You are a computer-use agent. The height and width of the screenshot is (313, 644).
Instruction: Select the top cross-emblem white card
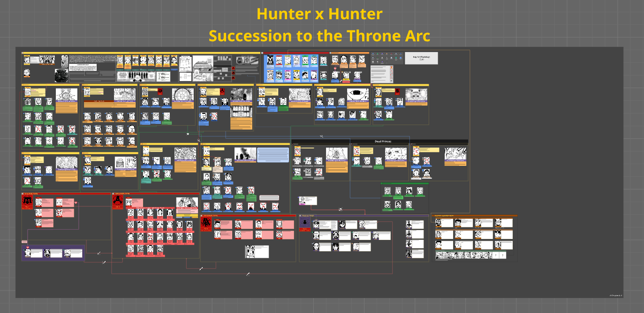(x=415, y=224)
